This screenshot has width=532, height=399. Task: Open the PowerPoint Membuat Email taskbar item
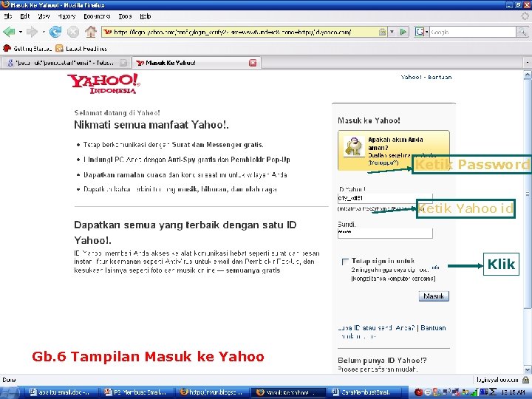136,392
